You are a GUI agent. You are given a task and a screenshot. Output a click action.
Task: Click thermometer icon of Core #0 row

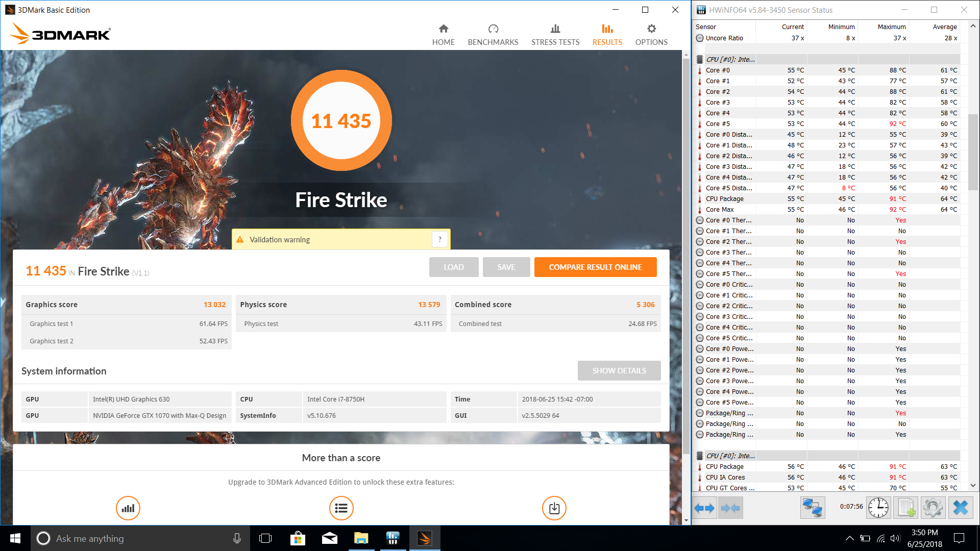pos(700,70)
